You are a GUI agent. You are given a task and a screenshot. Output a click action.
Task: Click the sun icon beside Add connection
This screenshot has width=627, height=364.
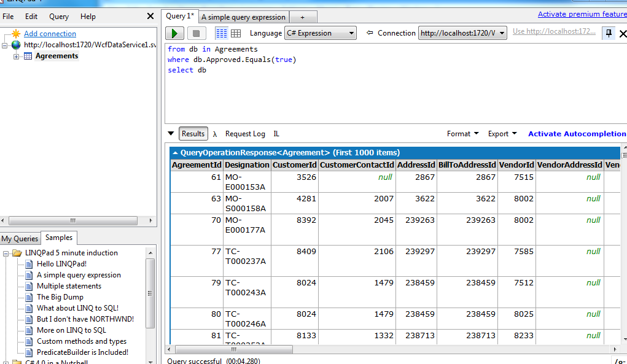[16, 34]
